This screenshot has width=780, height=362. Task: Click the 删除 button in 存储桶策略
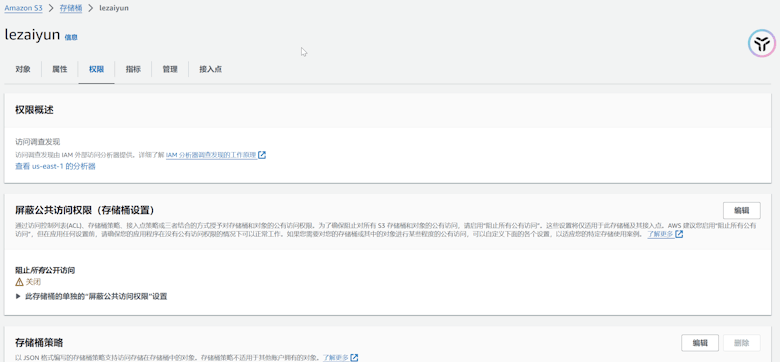point(742,343)
